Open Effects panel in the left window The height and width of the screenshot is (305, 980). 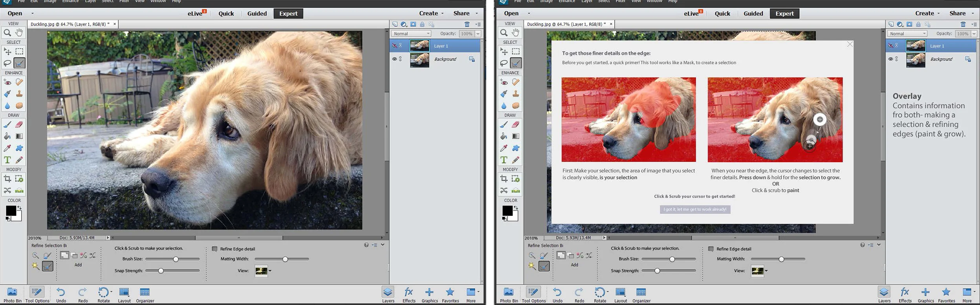[x=409, y=295]
